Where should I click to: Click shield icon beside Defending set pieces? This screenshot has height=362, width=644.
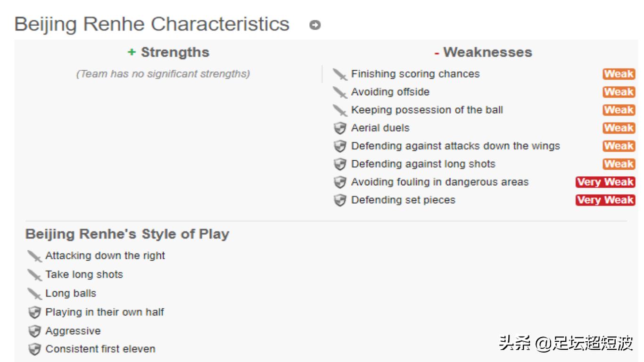pos(339,200)
